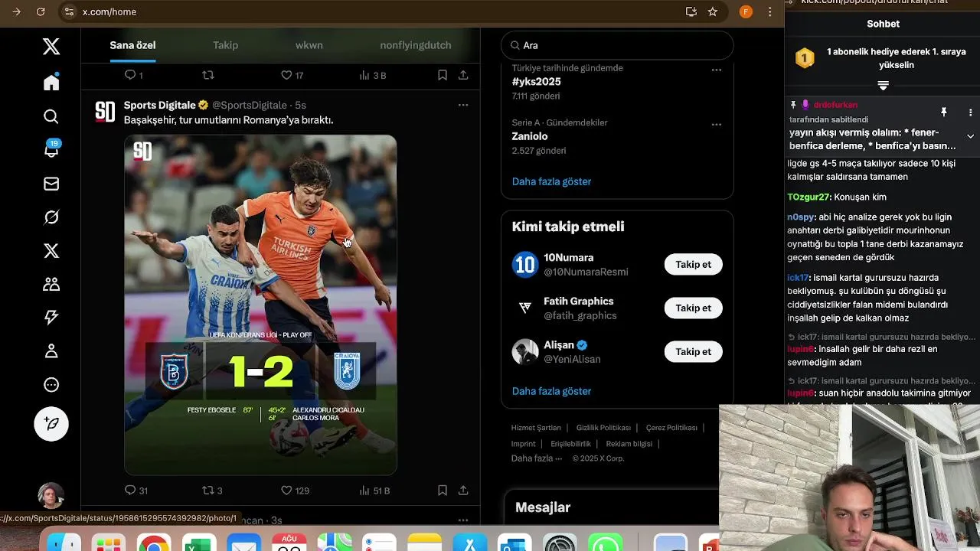Show more follow suggestions link

551,391
